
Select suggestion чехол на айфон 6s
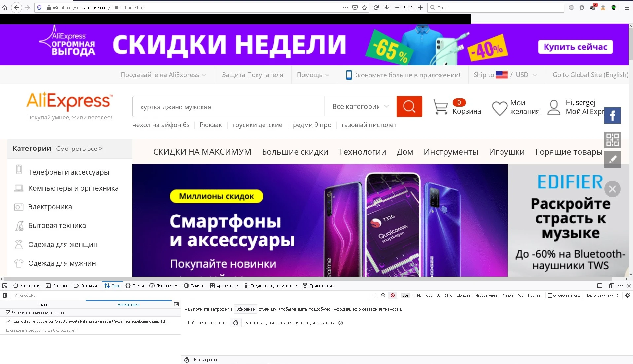(161, 125)
